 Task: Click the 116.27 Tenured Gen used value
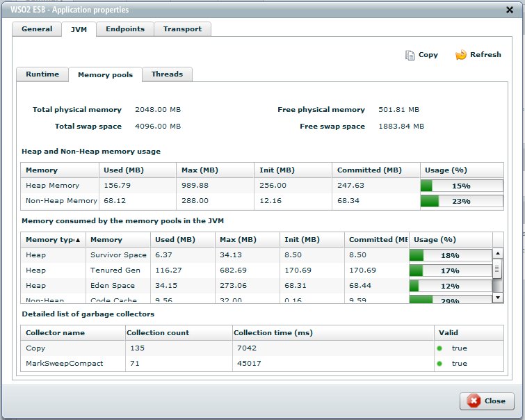pyautogui.click(x=168, y=270)
